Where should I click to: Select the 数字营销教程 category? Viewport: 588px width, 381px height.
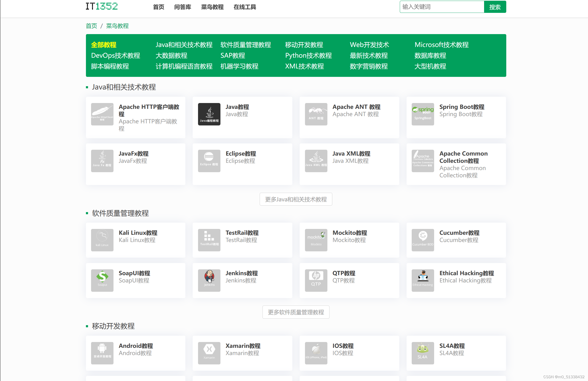click(369, 67)
